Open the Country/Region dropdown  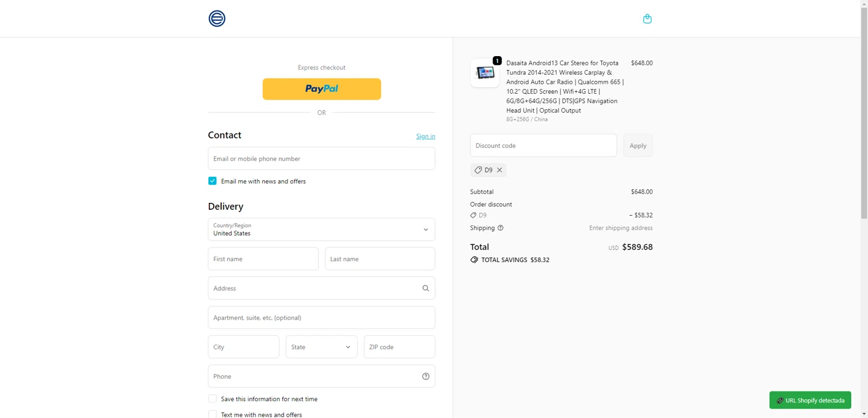[x=322, y=230]
